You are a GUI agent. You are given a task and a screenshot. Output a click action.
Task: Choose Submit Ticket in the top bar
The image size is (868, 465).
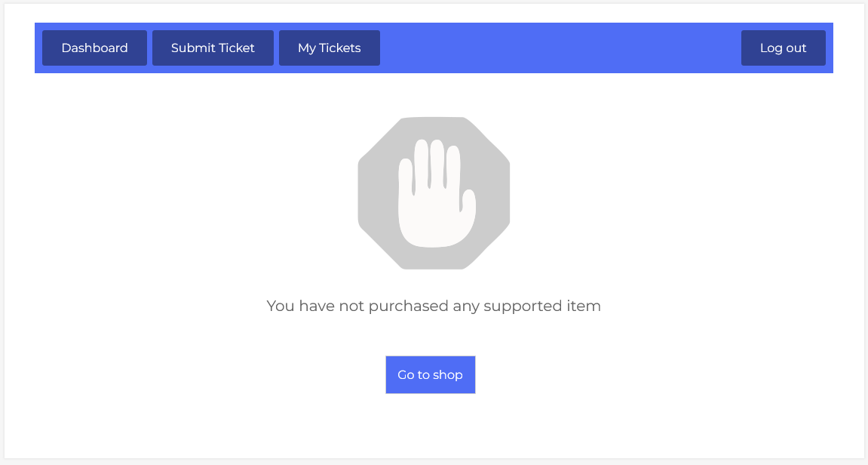[213, 48]
